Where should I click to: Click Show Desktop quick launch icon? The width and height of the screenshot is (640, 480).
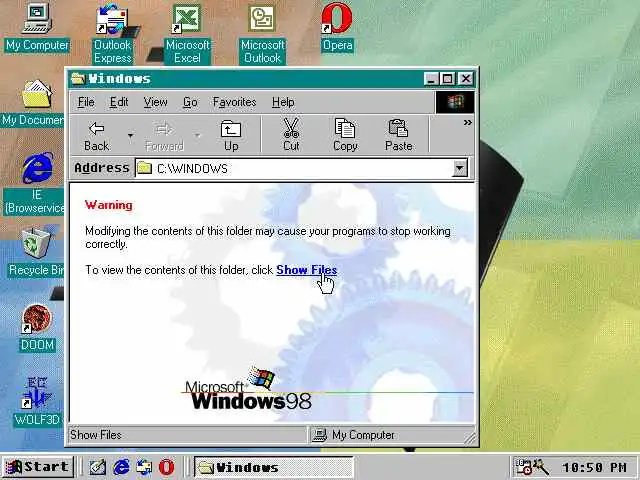[98, 467]
